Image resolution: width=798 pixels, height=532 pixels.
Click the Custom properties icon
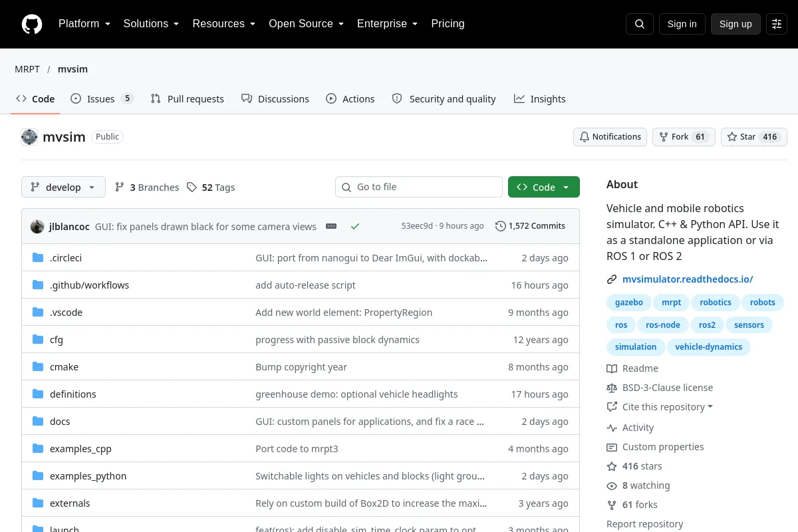(x=612, y=447)
